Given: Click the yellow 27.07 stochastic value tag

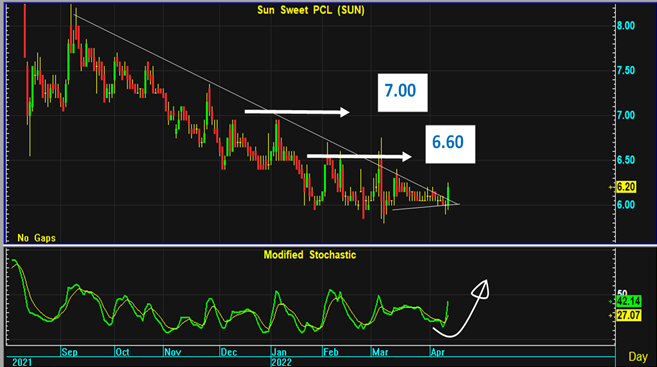Looking at the screenshot, I should coord(629,315).
